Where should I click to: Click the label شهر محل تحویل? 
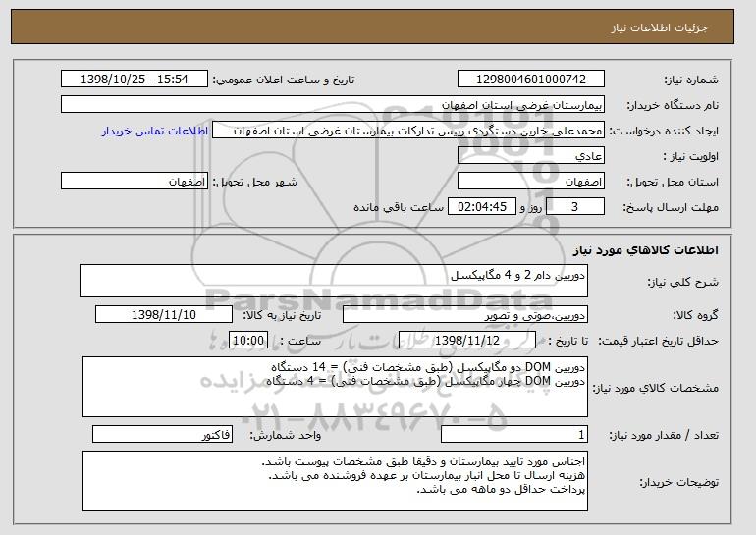click(x=255, y=182)
